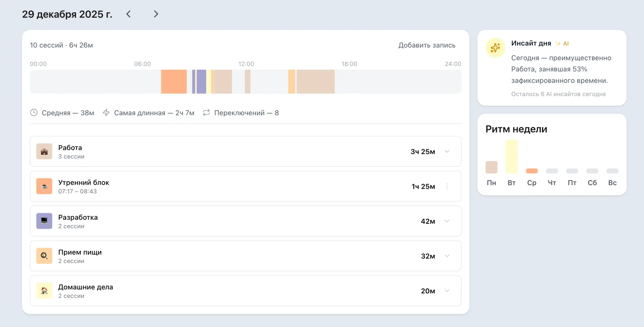Select the longest beige afternoon timeline segment
The height and width of the screenshot is (327, 644).
315,82
